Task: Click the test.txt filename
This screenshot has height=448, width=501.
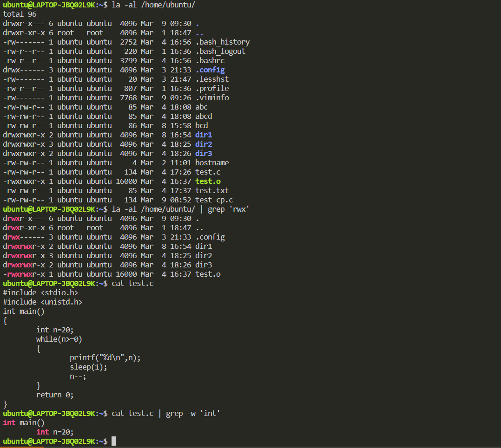Action: 212,190
